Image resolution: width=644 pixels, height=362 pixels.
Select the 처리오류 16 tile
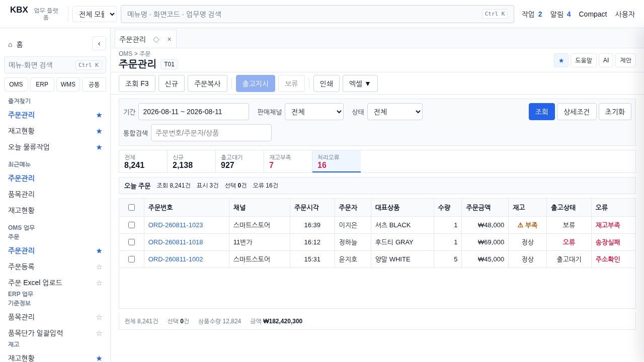click(336, 161)
